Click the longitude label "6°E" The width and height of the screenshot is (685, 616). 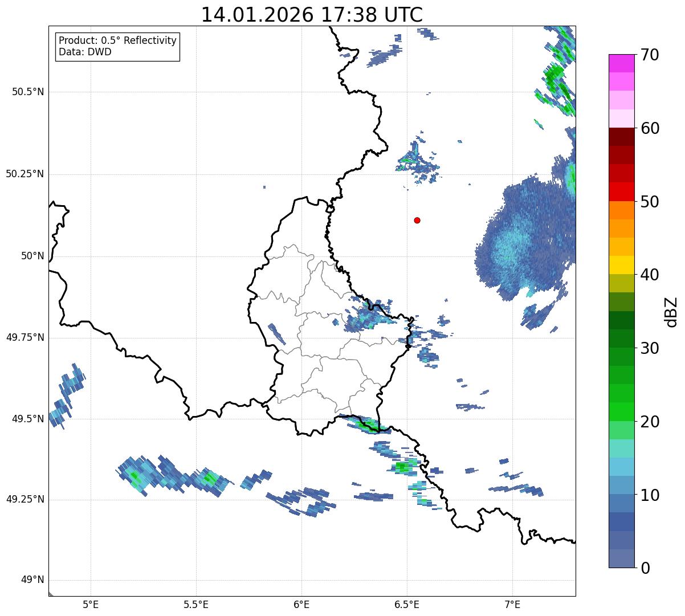pyautogui.click(x=301, y=605)
